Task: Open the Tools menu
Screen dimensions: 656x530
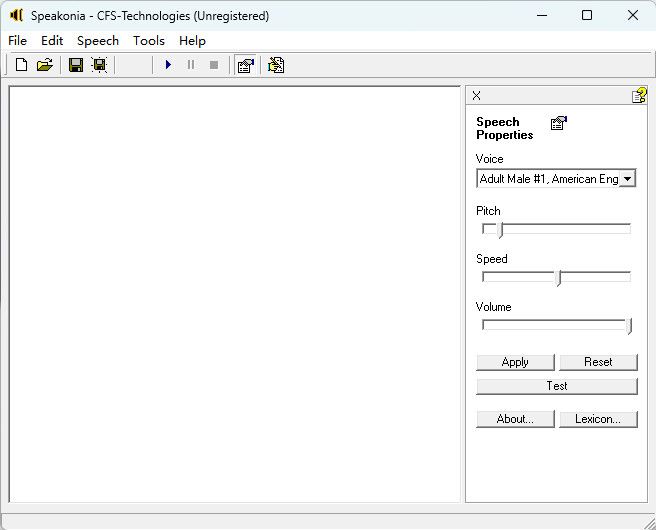Action: point(149,41)
